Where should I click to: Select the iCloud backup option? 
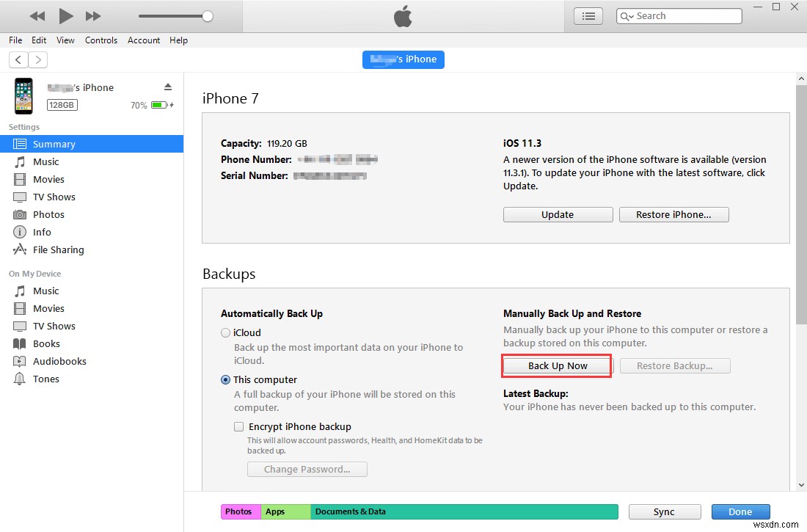[225, 332]
